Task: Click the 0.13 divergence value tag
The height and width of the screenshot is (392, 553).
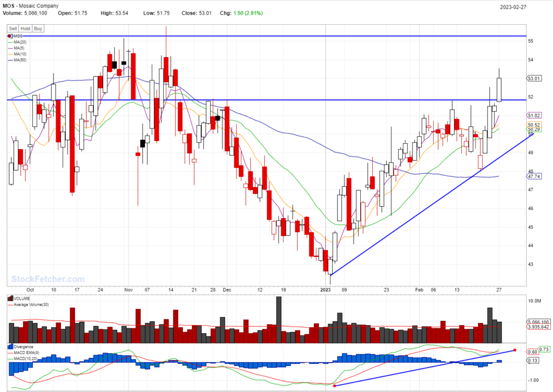Action: pos(532,360)
